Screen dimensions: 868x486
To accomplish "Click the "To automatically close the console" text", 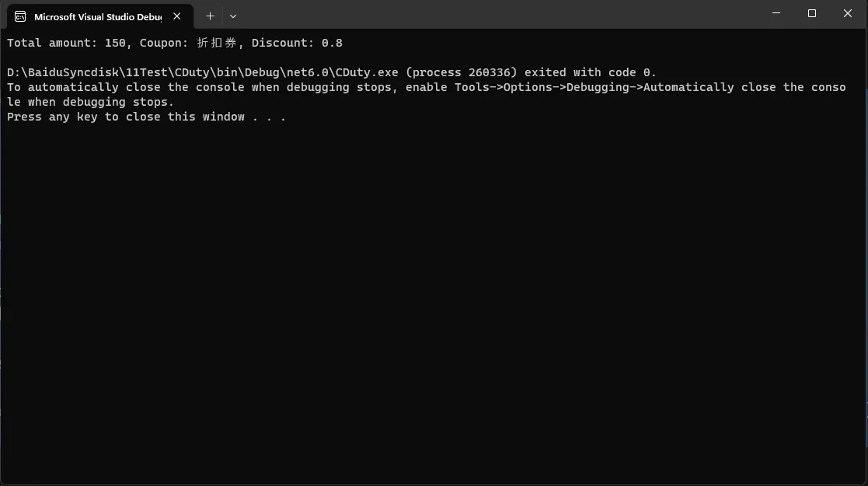I will (126, 87).
